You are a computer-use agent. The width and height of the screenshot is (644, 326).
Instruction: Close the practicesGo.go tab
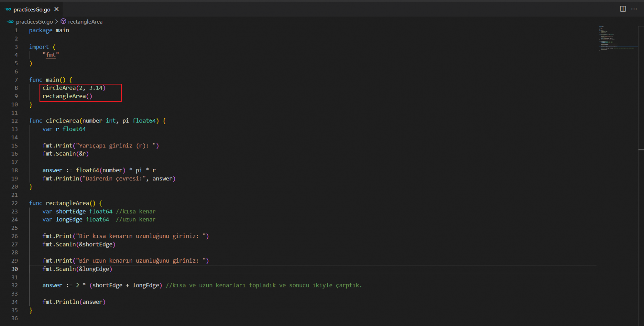[x=57, y=9]
